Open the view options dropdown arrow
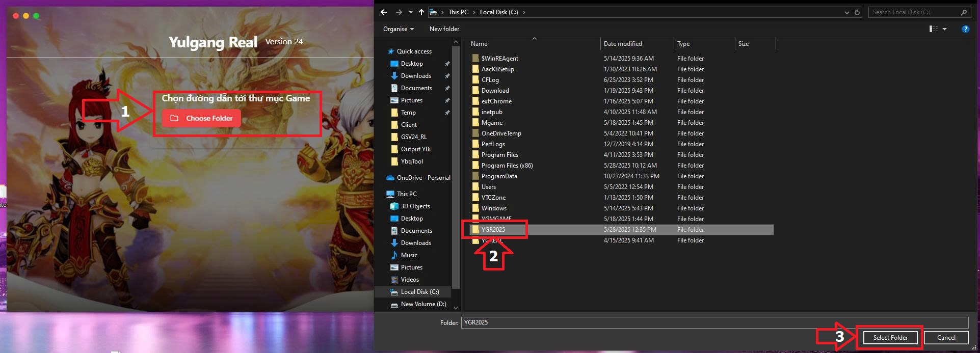The width and height of the screenshot is (980, 353). (944, 29)
